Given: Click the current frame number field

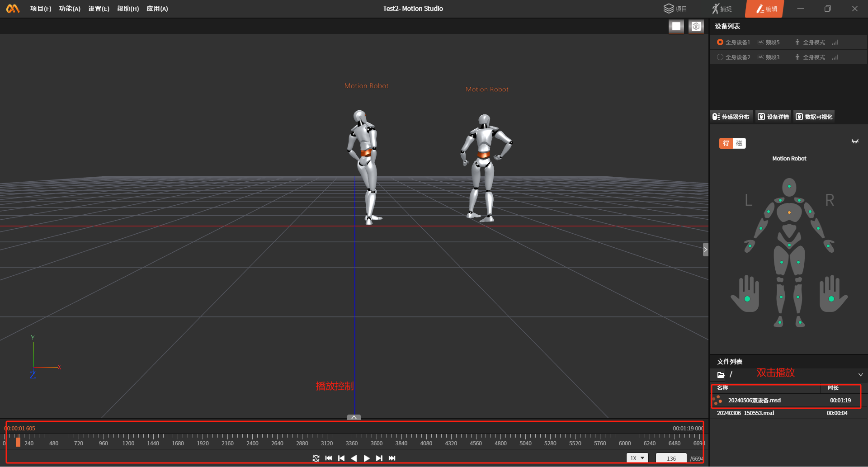Looking at the screenshot, I should (x=671, y=458).
